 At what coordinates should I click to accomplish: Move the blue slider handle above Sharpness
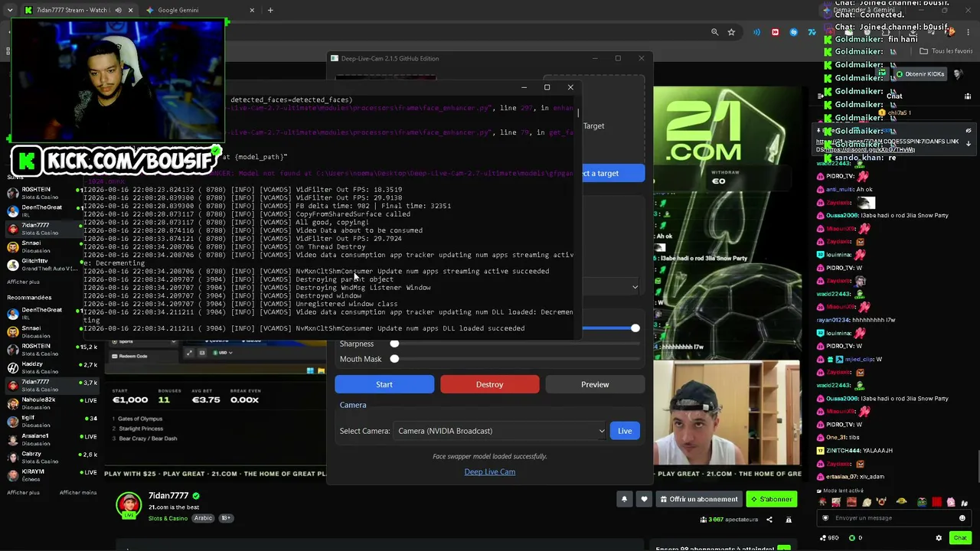[x=635, y=328]
